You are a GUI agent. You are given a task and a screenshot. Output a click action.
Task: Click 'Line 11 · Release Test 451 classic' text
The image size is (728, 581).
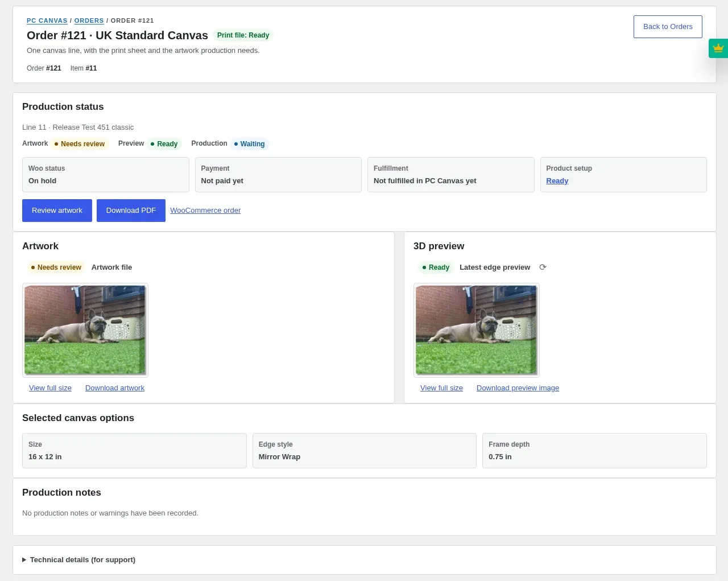tap(78, 127)
